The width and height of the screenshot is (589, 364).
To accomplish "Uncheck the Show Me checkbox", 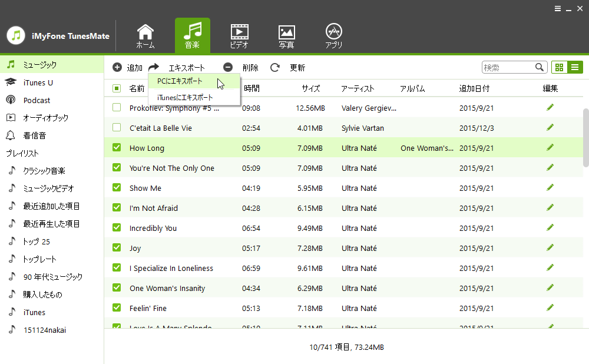I will (117, 187).
